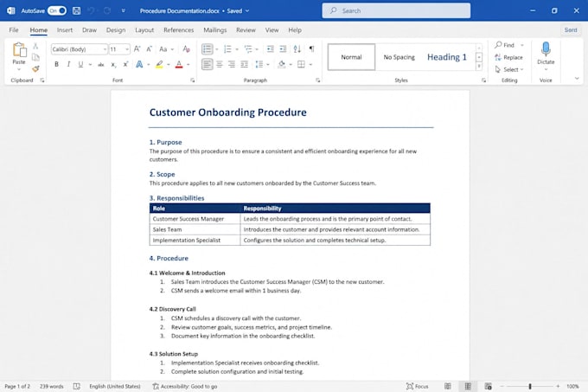Click the Save disk icon in title bar
588x392 pixels.
(76, 11)
